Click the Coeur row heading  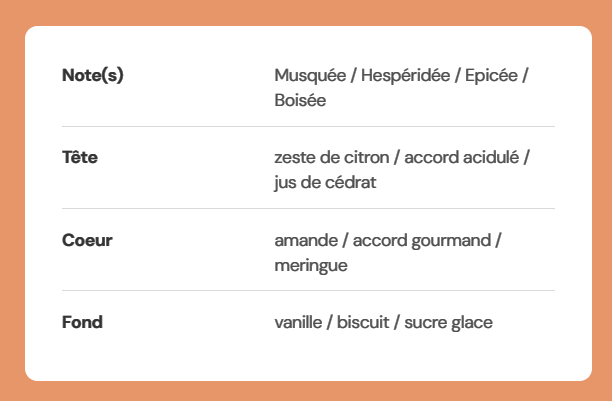tap(87, 240)
